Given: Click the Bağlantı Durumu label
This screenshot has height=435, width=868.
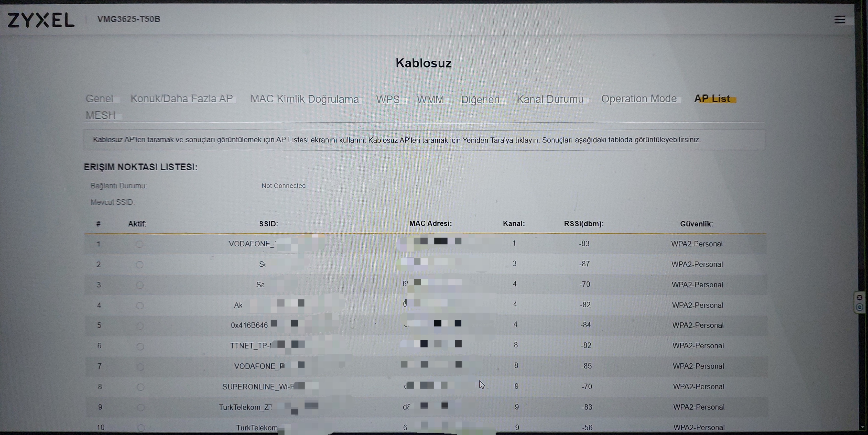Looking at the screenshot, I should click(x=118, y=186).
